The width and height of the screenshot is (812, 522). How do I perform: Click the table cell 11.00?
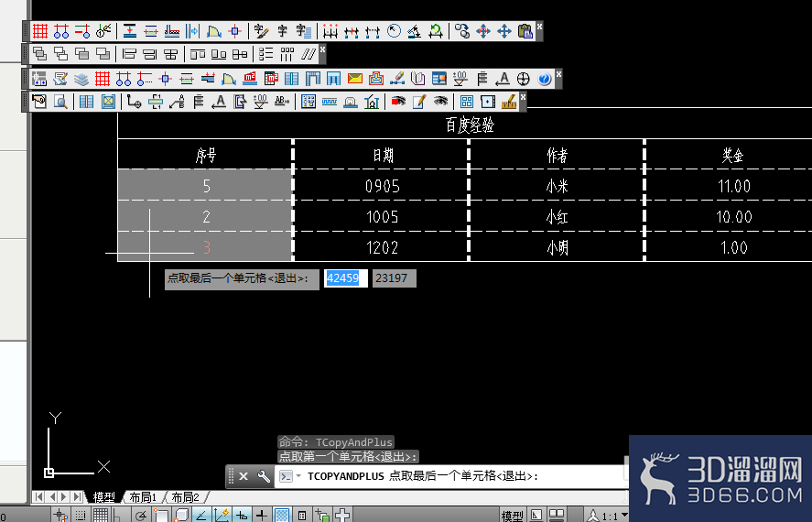(733, 185)
